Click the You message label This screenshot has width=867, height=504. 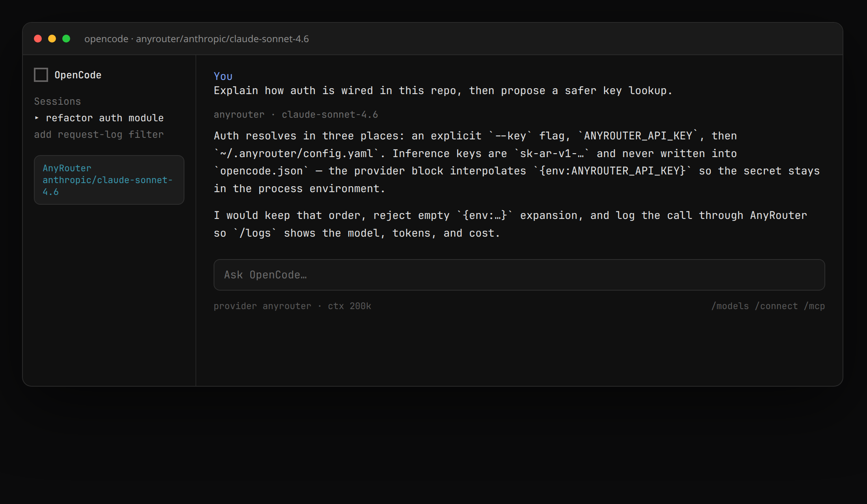(223, 76)
